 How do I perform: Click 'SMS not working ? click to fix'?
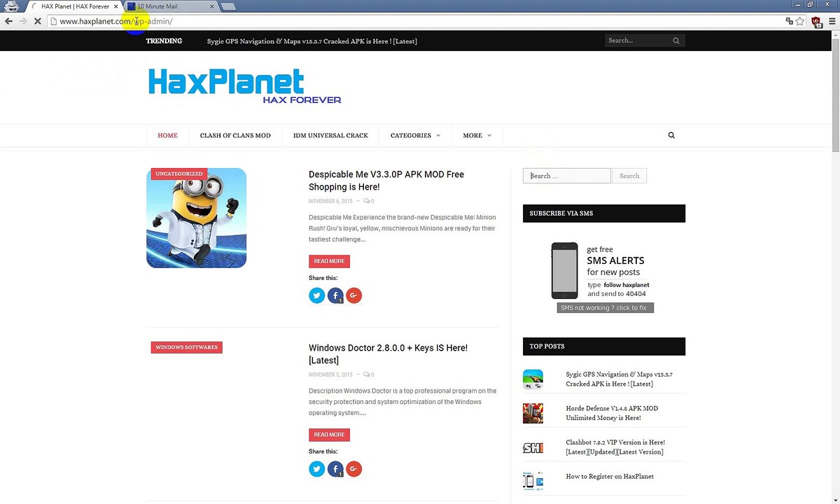pyautogui.click(x=605, y=308)
